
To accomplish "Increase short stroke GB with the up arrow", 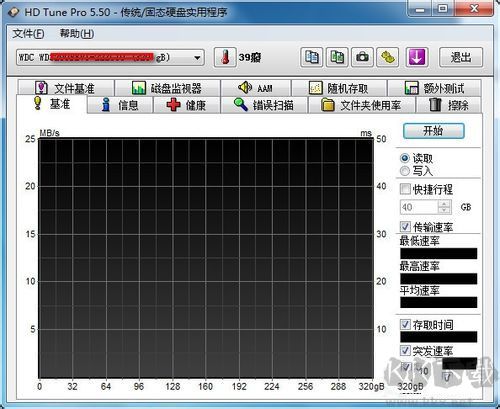I will (444, 204).
